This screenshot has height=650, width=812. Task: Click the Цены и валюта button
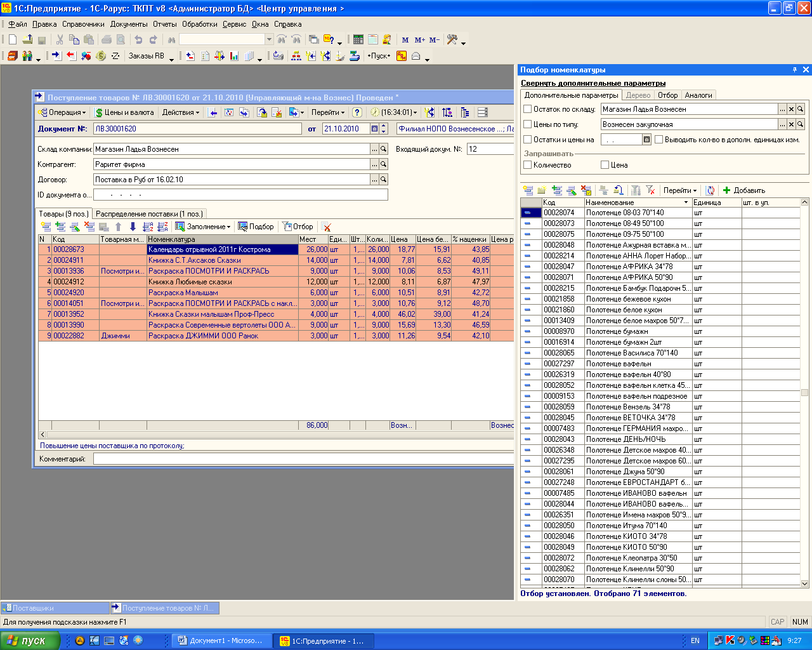pos(124,112)
